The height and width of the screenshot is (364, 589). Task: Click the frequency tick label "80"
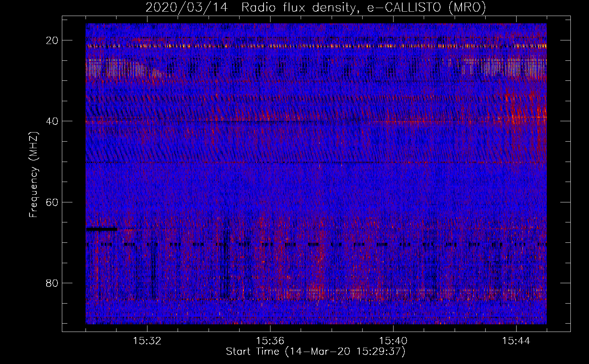tap(52, 283)
